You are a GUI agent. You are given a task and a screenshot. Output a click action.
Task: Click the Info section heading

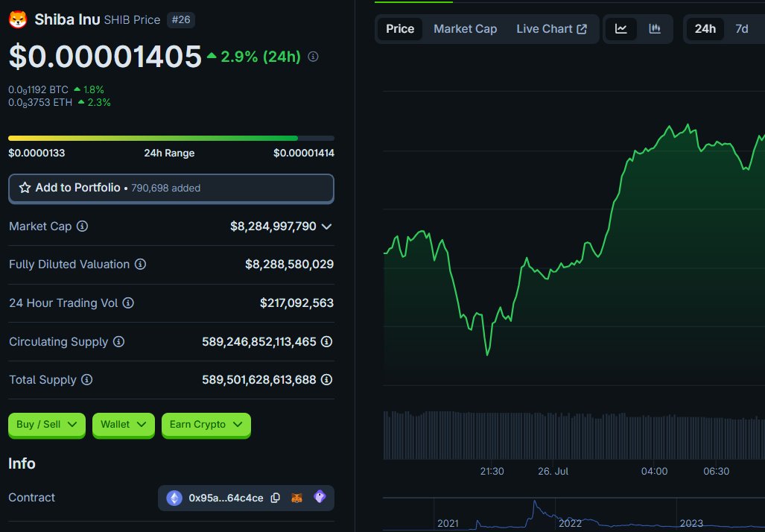(22, 463)
